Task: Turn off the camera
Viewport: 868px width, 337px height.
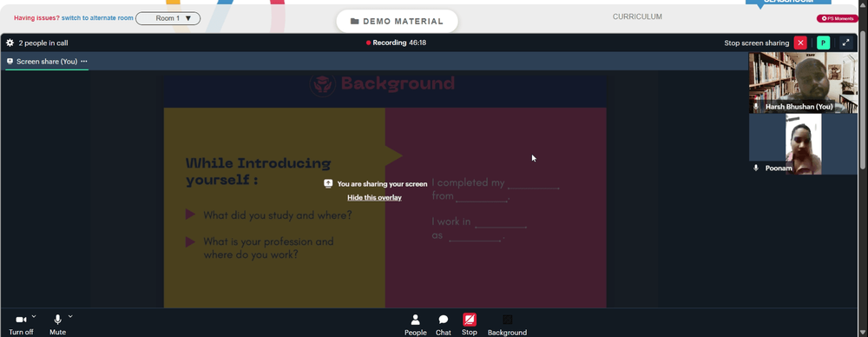Action: click(21, 325)
